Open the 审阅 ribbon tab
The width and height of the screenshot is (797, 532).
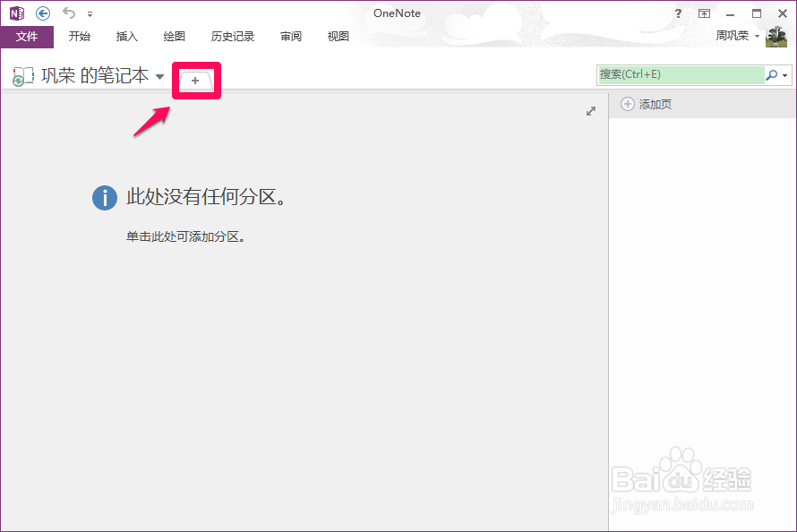pyautogui.click(x=291, y=37)
